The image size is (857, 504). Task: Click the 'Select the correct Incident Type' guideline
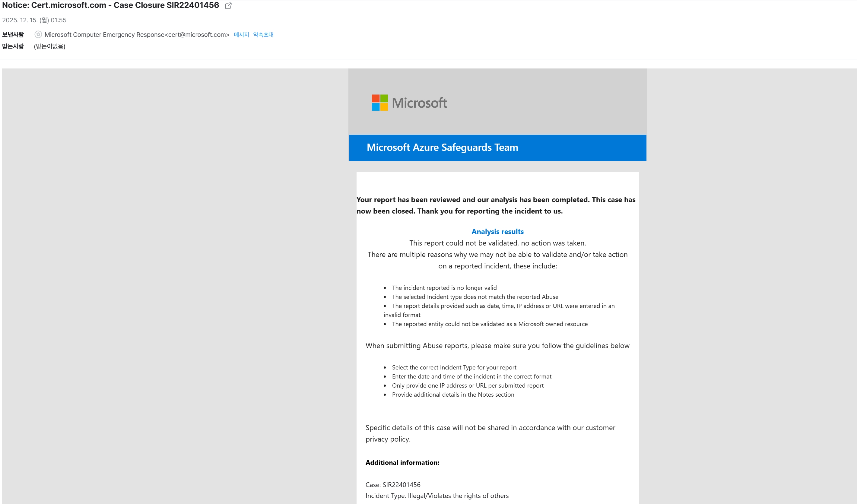pyautogui.click(x=454, y=367)
